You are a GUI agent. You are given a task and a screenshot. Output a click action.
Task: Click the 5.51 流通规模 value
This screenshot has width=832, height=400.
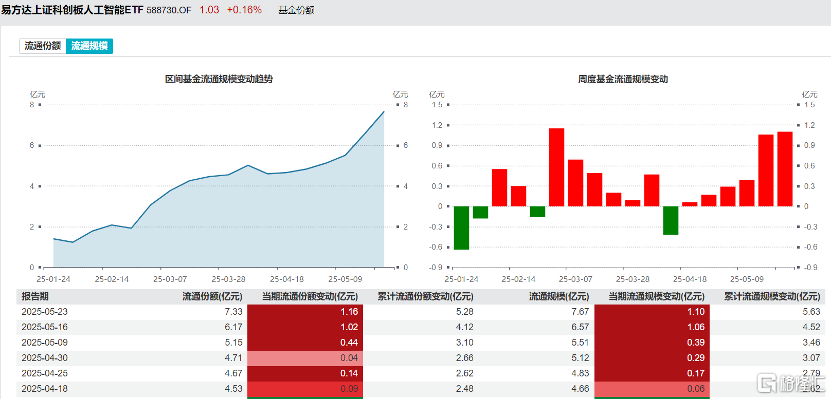[580, 342]
